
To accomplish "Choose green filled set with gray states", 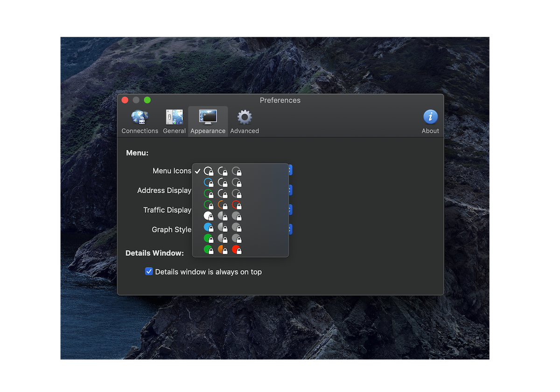I will pos(223,238).
